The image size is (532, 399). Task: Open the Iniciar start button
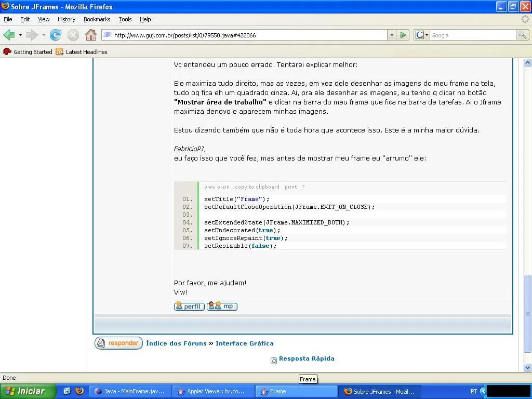point(28,391)
